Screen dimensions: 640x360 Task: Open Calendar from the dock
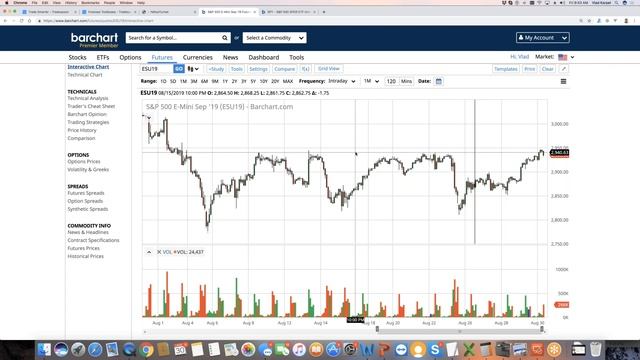pyautogui.click(x=180, y=350)
